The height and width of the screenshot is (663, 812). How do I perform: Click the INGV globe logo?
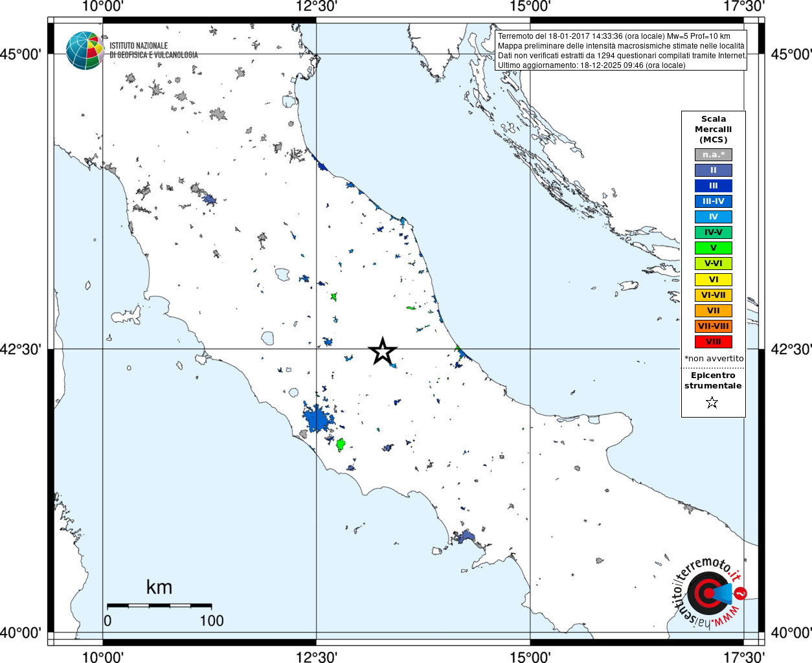click(85, 51)
